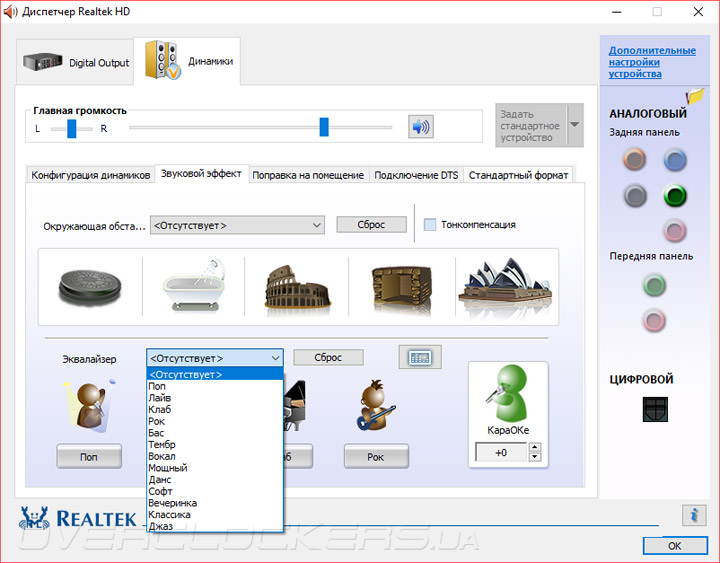The height and width of the screenshot is (563, 720).
Task: Decrease the karaoke key with down arrow
Action: 535,457
